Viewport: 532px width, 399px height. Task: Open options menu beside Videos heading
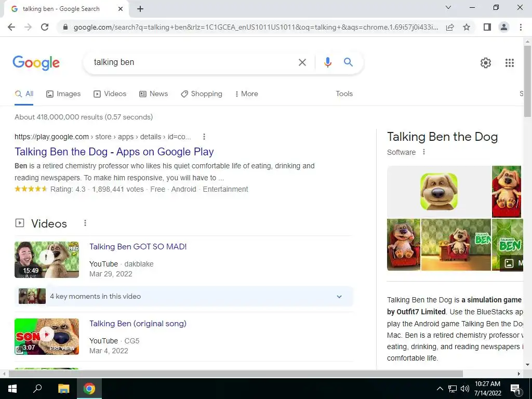pyautogui.click(x=85, y=223)
